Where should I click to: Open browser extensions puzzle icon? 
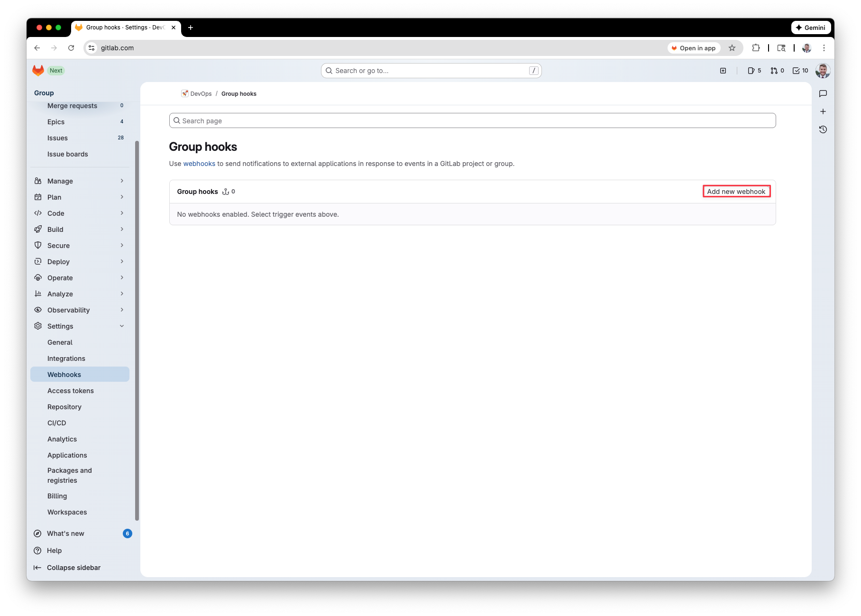(x=756, y=48)
